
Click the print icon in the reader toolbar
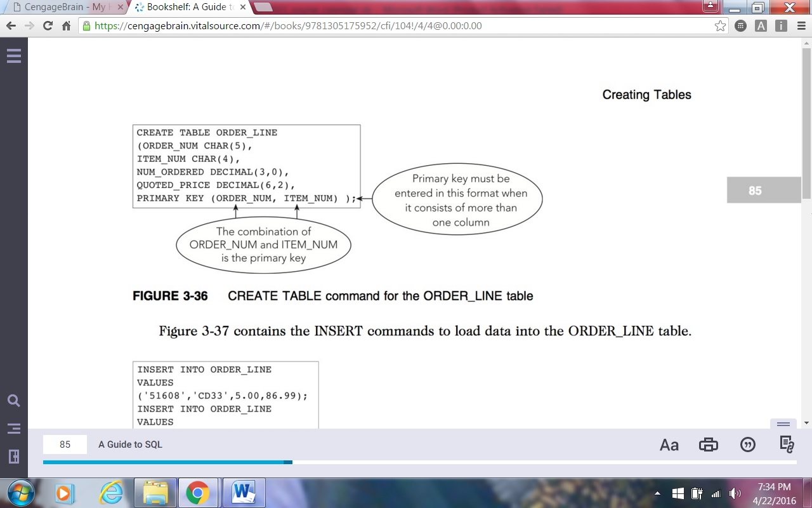tap(708, 445)
